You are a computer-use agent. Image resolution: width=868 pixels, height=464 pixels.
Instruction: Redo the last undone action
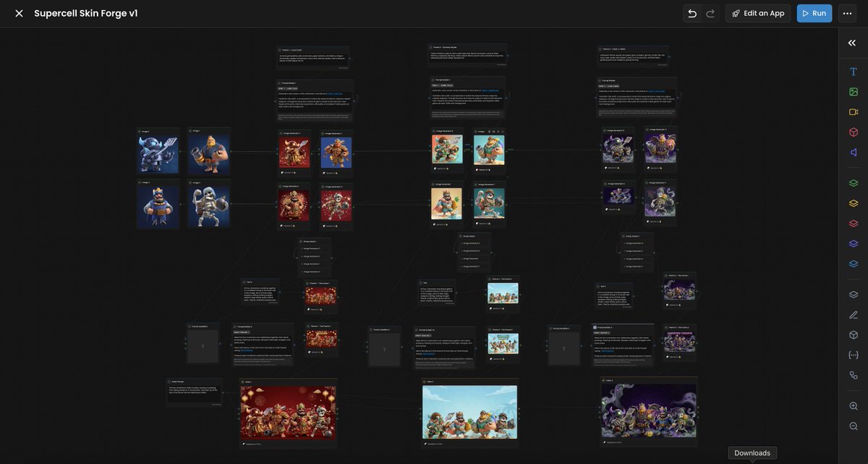(x=710, y=13)
